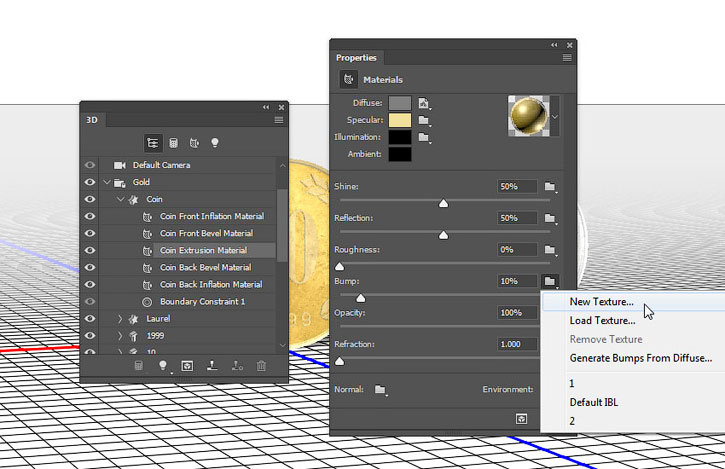Viewport: 725px width, 469px height.
Task: Hide the Gold group layer
Action: pyautogui.click(x=91, y=183)
